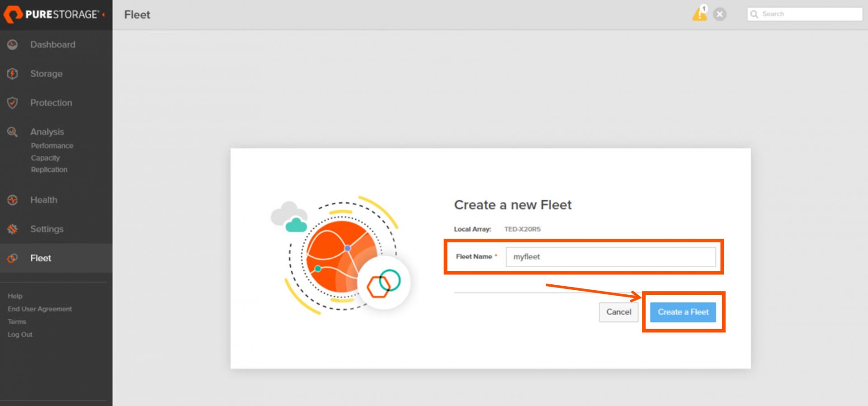Image resolution: width=868 pixels, height=406 pixels.
Task: Open the Health page
Action: pyautogui.click(x=44, y=200)
